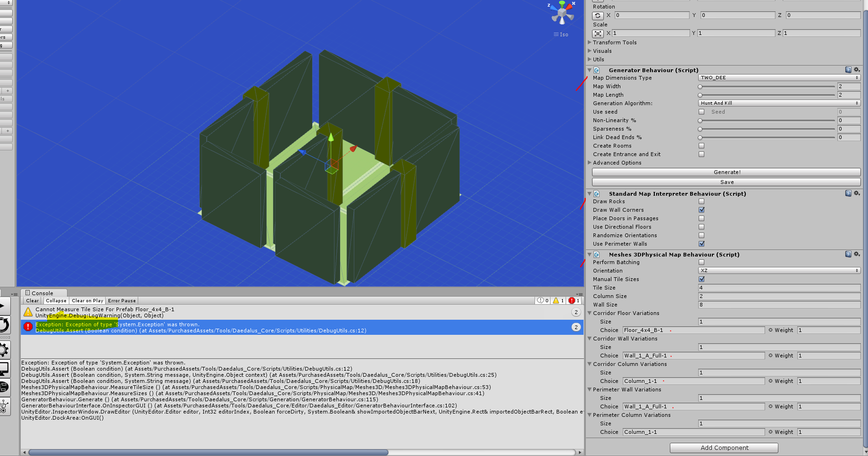
Task: Expand Utils foldout
Action: click(x=590, y=59)
